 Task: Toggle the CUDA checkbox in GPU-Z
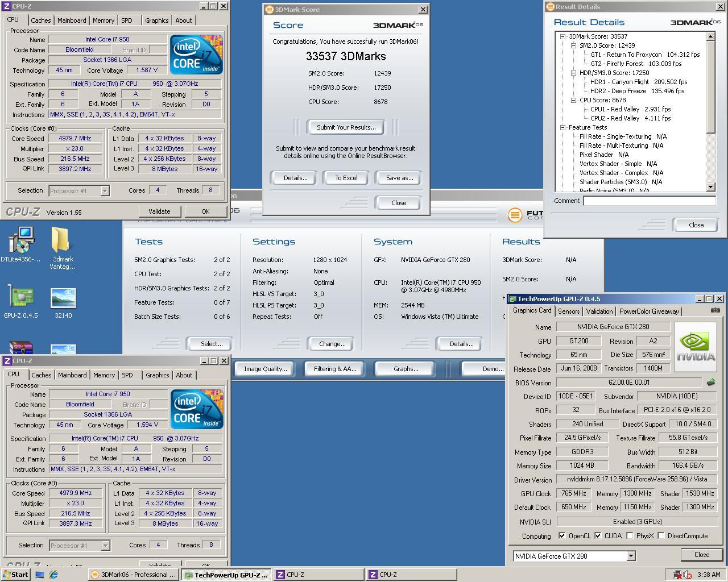tap(598, 535)
